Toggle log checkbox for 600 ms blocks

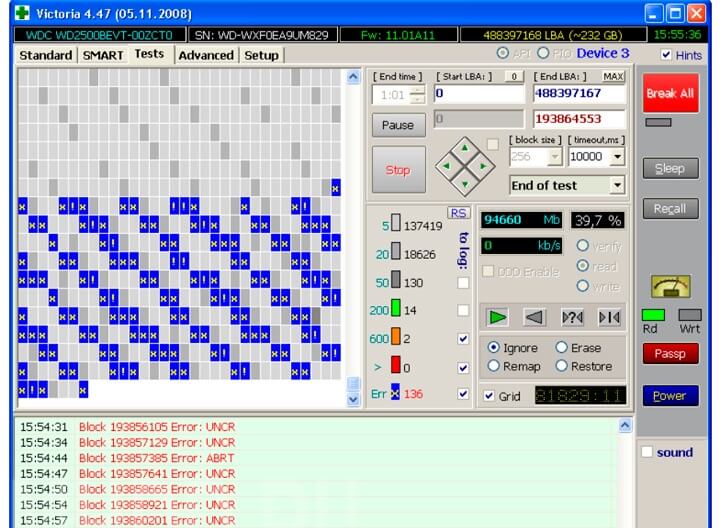(x=463, y=339)
